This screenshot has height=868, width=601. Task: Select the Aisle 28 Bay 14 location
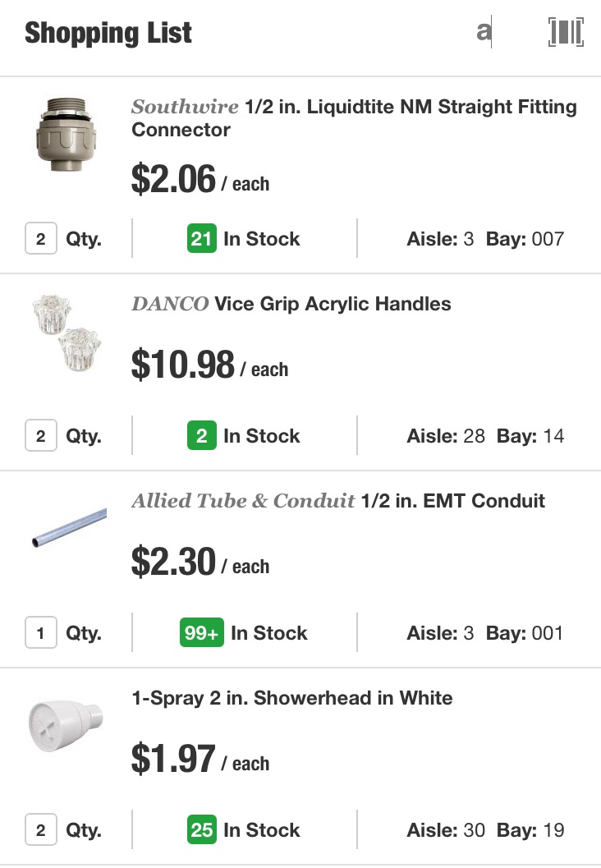(x=485, y=436)
